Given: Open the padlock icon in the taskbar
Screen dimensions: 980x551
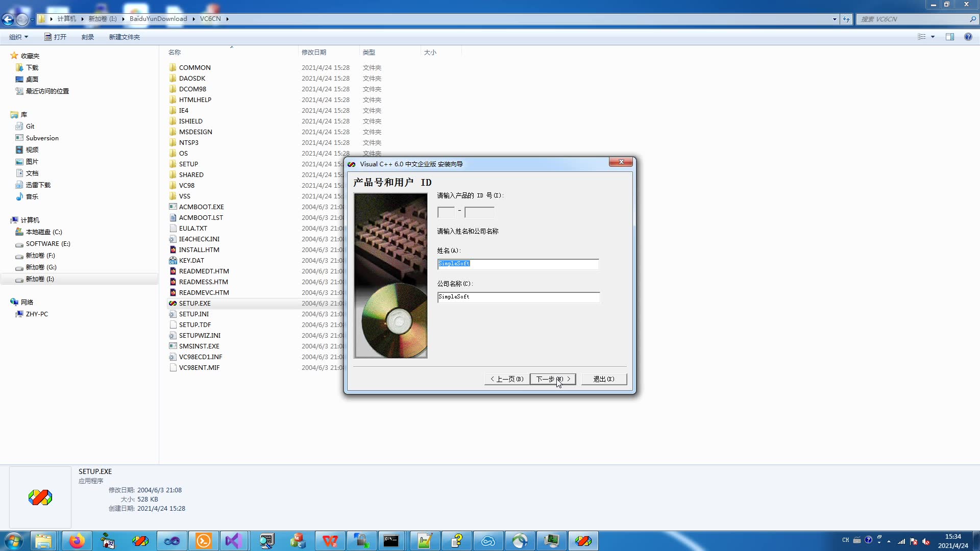Looking at the screenshot, I should pos(361,541).
